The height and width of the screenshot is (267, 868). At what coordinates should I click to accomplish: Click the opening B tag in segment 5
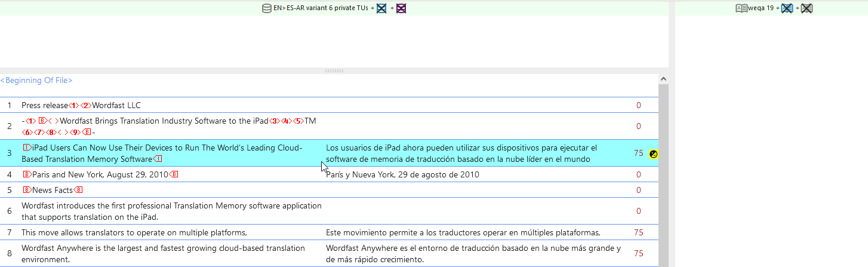[27, 190]
